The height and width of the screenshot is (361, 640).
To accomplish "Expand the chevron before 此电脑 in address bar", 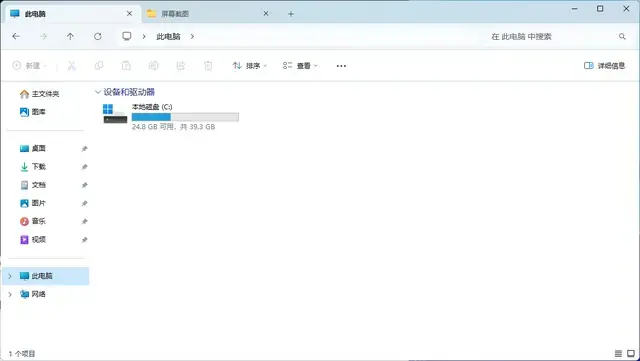I will point(144,36).
